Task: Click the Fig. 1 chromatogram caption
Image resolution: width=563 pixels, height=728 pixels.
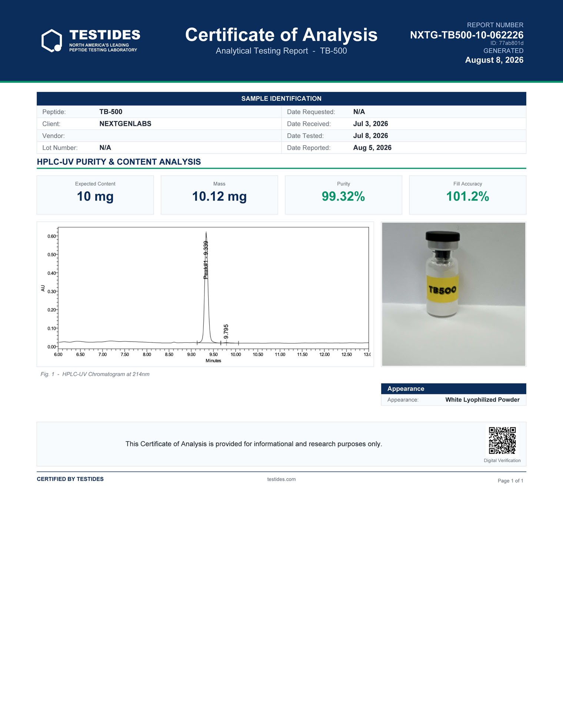Action: pyautogui.click(x=95, y=374)
